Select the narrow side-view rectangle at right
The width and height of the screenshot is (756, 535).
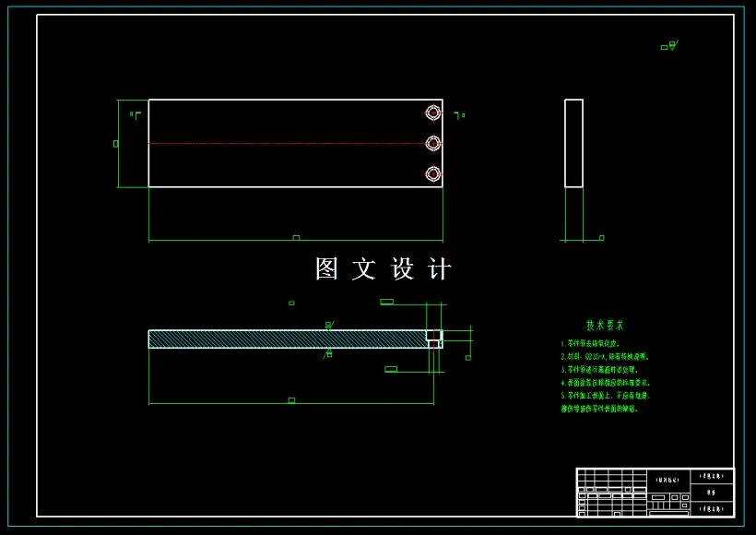(x=573, y=143)
